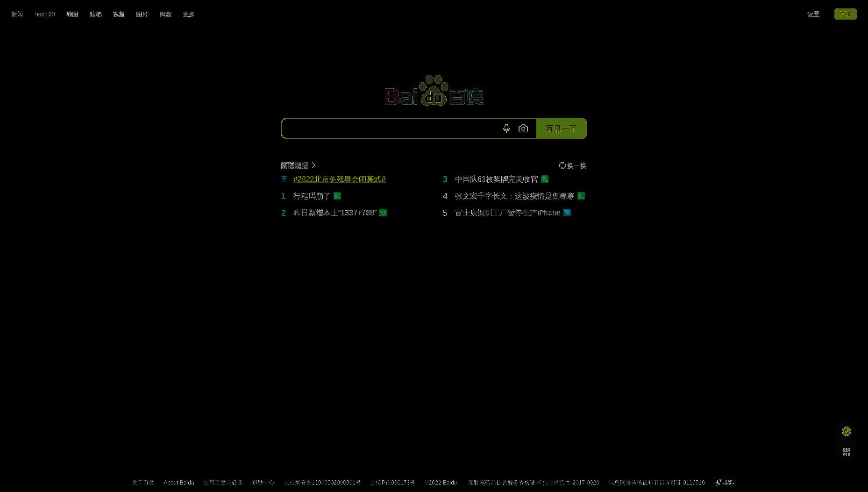This screenshot has width=868, height=492.
Task: Start voice search with the microphone icon
Action: click(x=506, y=128)
